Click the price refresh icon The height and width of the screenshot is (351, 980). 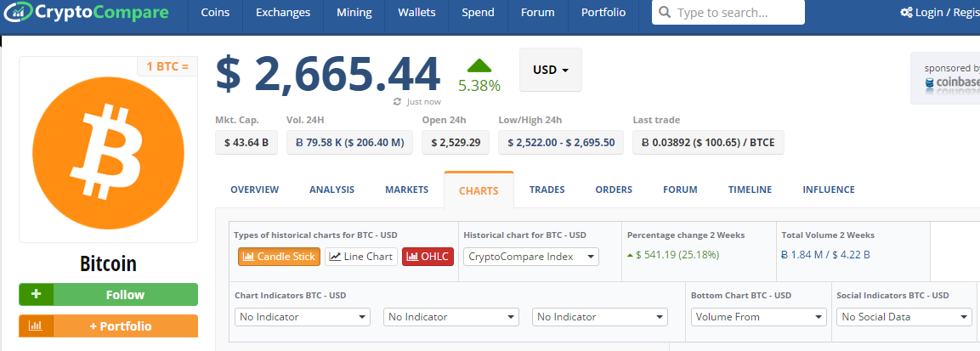pos(397,101)
